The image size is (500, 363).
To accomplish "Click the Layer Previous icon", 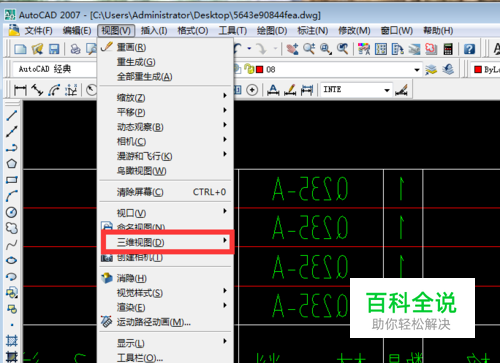I will click(x=448, y=69).
